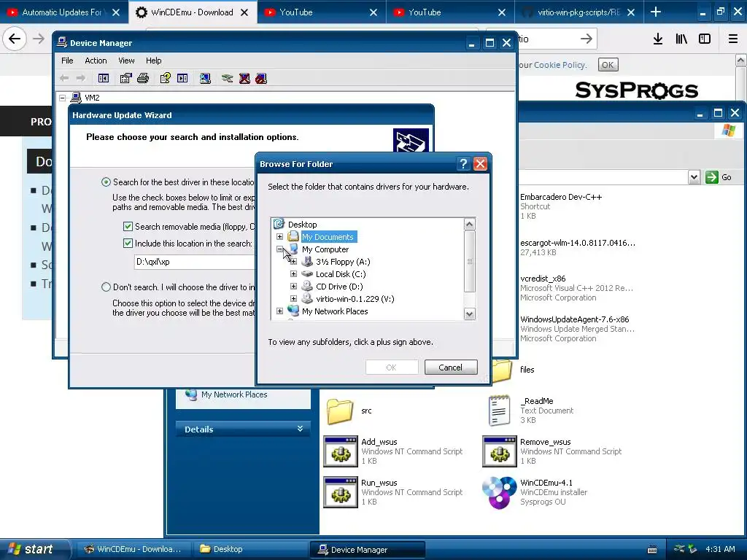Collapse the Details panel chevron in Explorer
747x560 pixels.
coord(300,429)
